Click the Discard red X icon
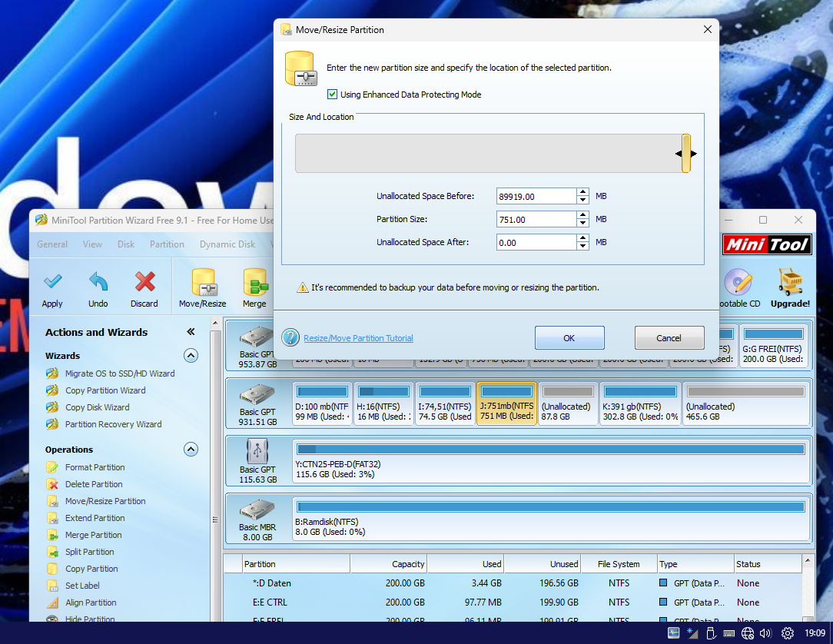The image size is (833, 644). 144,281
